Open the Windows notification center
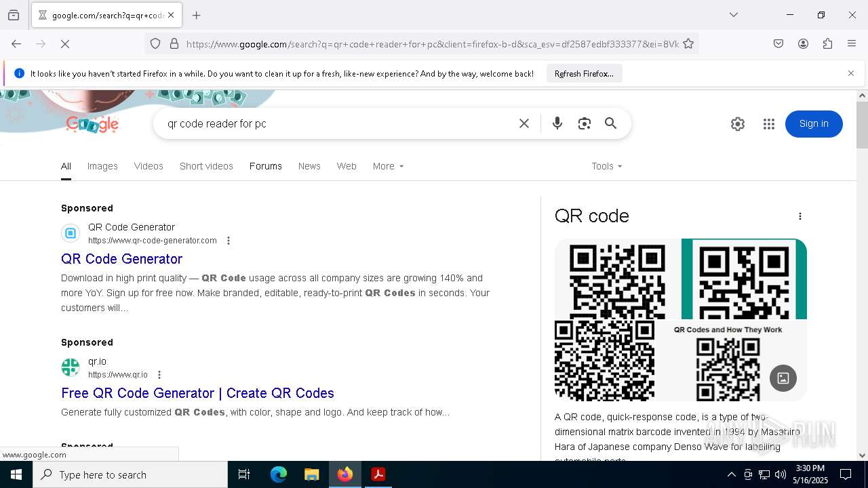Viewport: 868px width, 488px height. click(x=846, y=474)
